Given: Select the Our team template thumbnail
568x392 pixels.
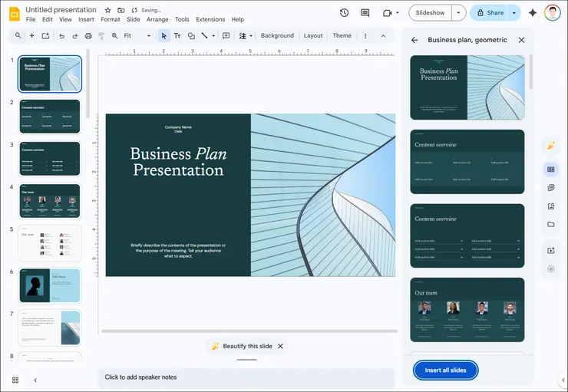Looking at the screenshot, I should pos(467,310).
